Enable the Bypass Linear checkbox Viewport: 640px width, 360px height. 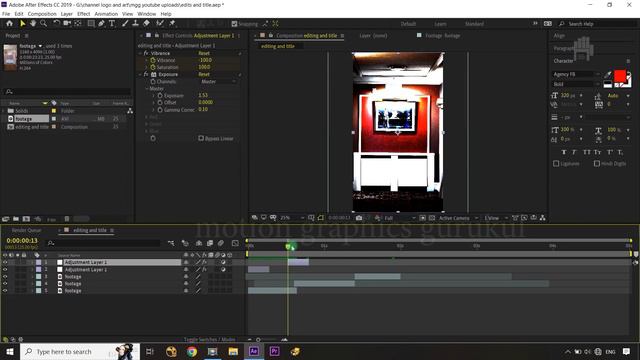coord(201,138)
